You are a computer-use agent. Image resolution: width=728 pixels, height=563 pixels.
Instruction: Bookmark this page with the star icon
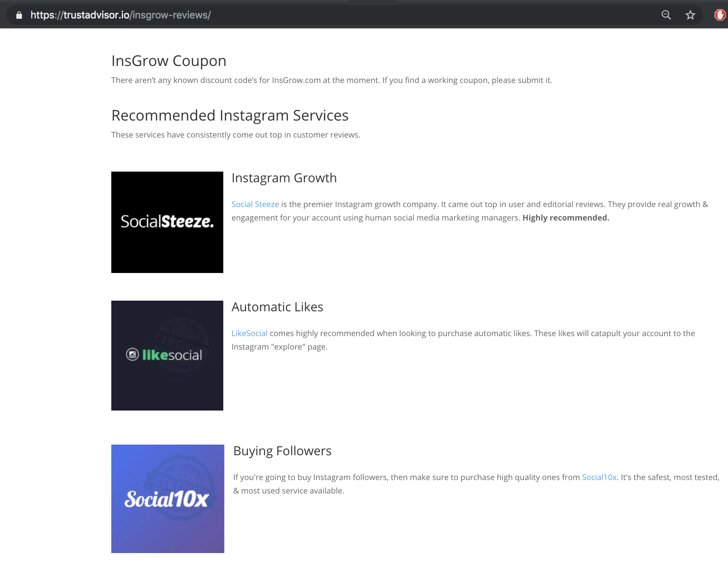click(690, 15)
